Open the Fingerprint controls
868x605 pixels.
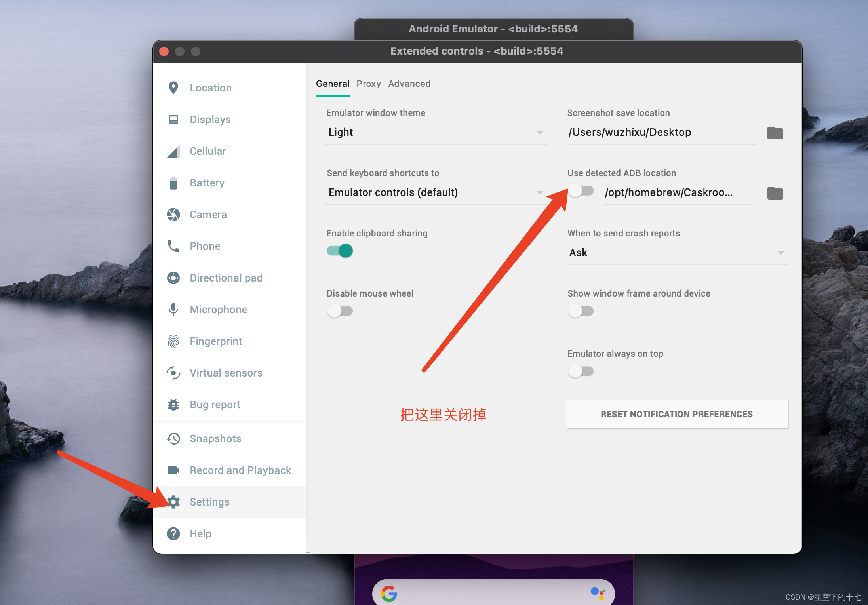(x=173, y=341)
